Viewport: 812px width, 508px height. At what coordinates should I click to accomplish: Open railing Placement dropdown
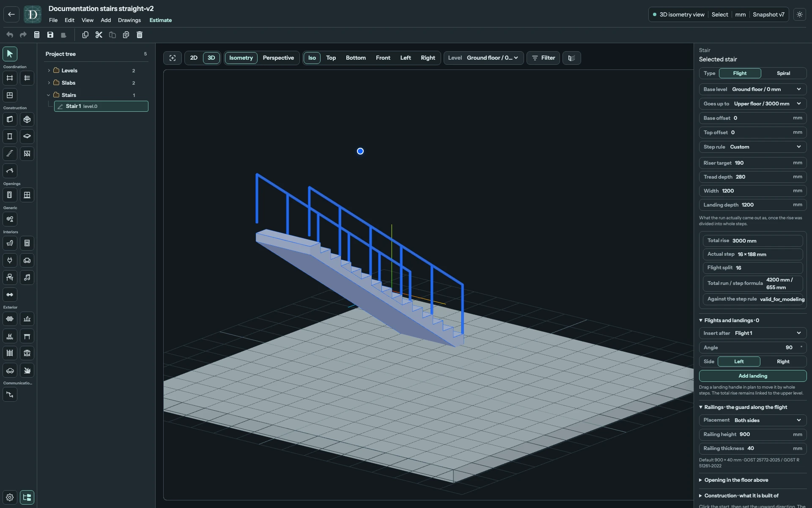click(x=753, y=420)
